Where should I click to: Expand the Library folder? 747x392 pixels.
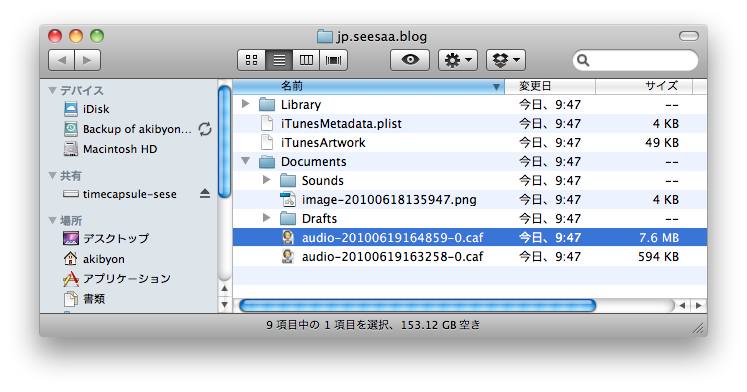click(x=245, y=103)
